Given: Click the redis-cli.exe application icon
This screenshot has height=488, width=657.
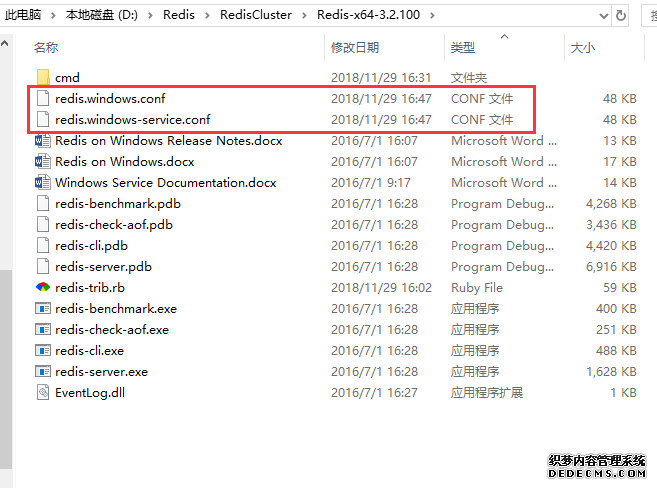Looking at the screenshot, I should pos(42,350).
